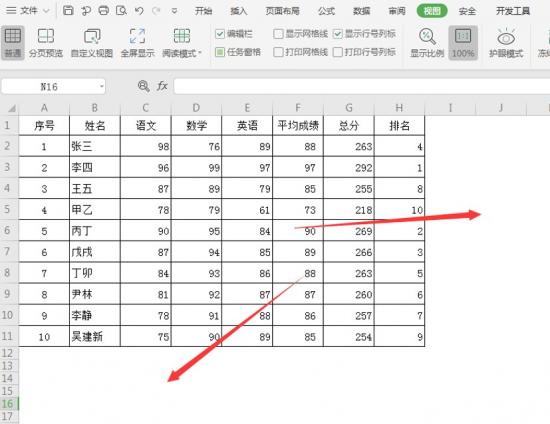Image resolution: width=550 pixels, height=424 pixels.
Task: Click the fx insert function icon
Action: (162, 86)
